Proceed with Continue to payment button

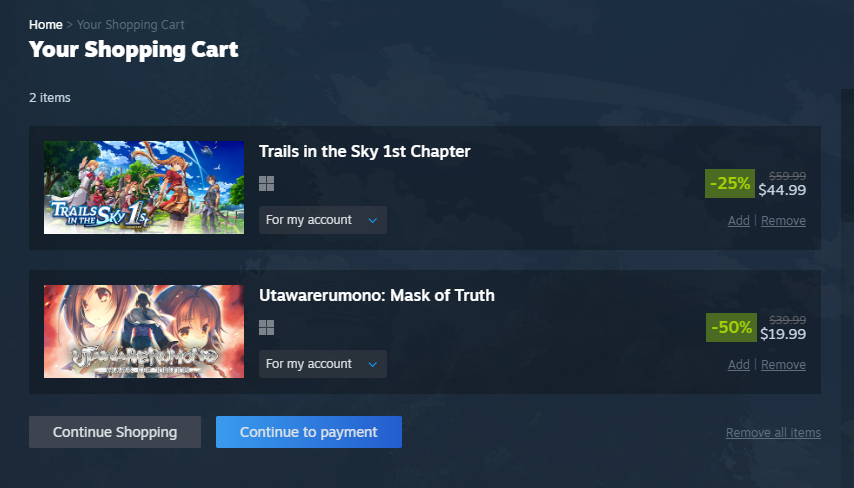click(309, 432)
